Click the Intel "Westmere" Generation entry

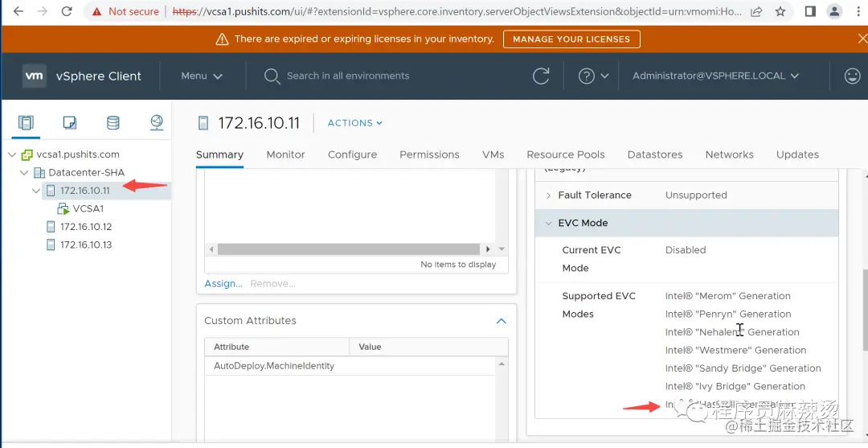coord(735,350)
